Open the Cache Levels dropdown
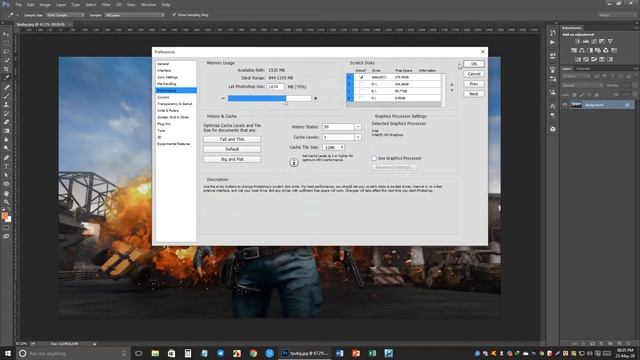Screen dimensions: 640x360 [x=358, y=137]
